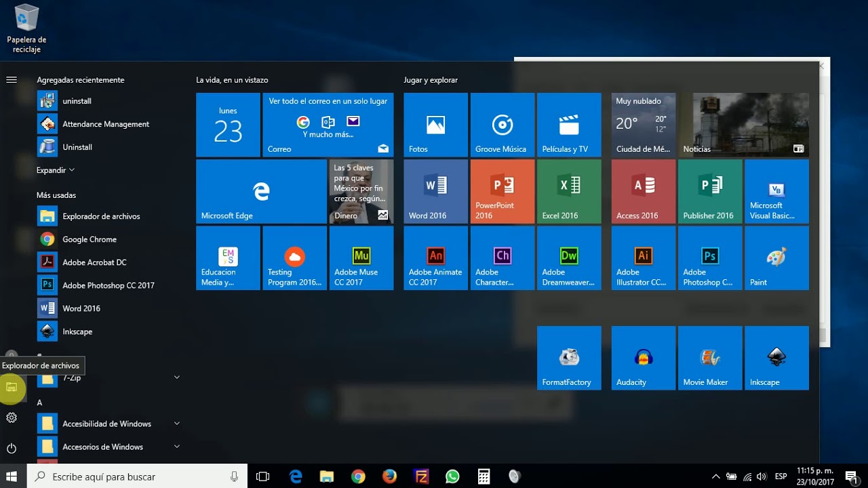Open the Correo mail tile

click(328, 125)
